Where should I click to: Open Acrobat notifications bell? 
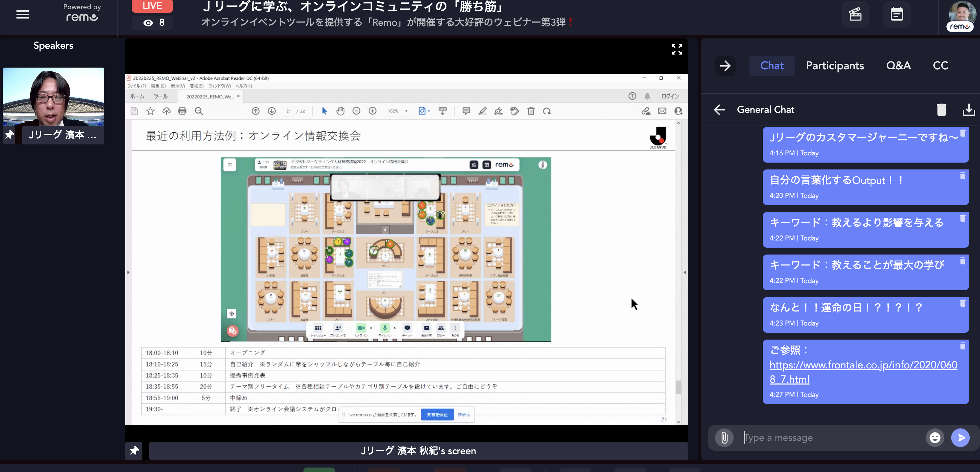click(647, 96)
